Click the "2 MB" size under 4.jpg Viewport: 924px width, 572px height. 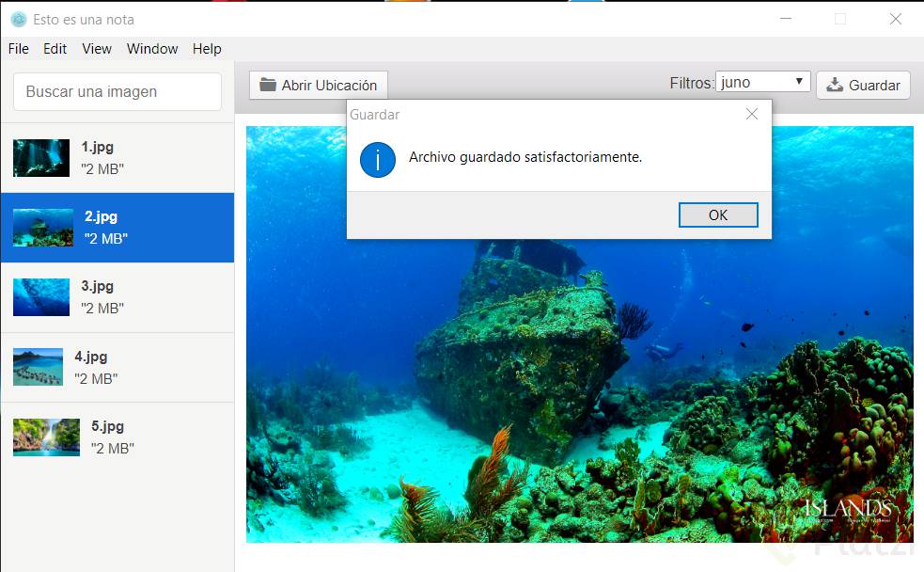coord(96,378)
